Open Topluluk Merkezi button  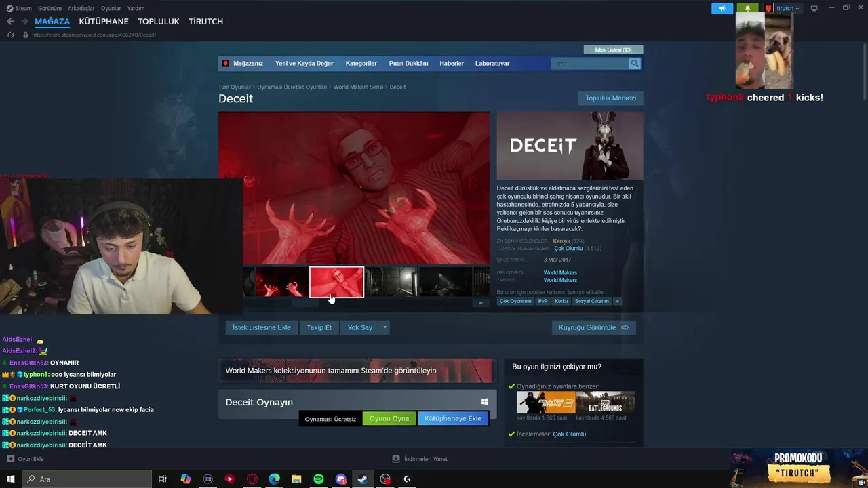click(611, 98)
